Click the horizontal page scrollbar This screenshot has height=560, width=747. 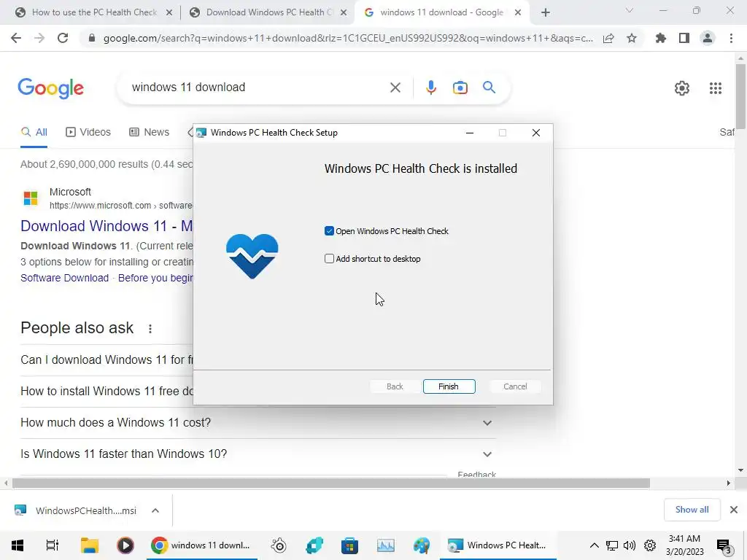[331, 483]
